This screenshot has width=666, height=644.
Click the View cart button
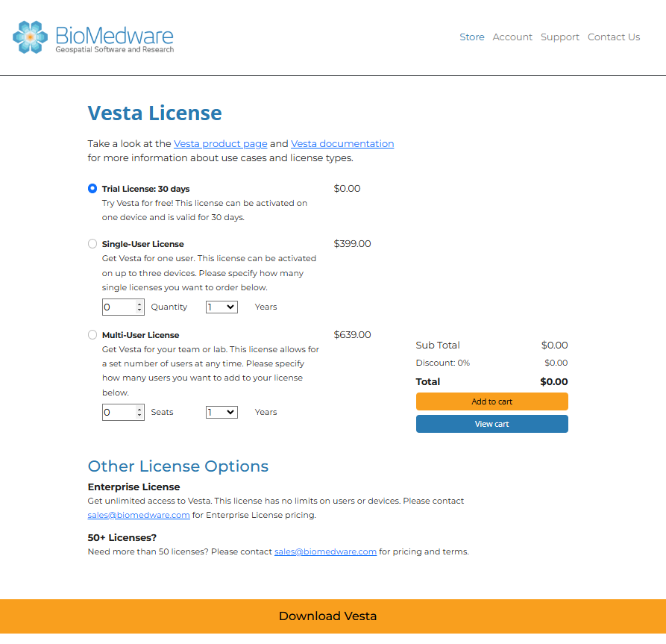point(491,424)
